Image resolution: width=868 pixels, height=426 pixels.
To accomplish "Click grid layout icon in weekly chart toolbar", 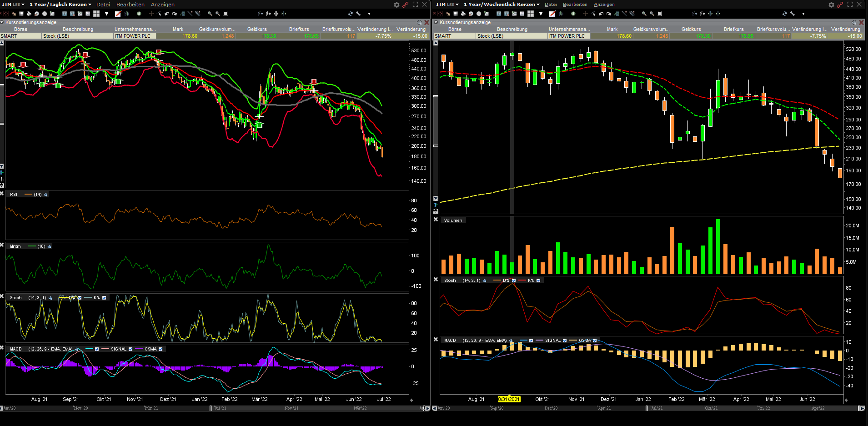I will click(x=531, y=14).
